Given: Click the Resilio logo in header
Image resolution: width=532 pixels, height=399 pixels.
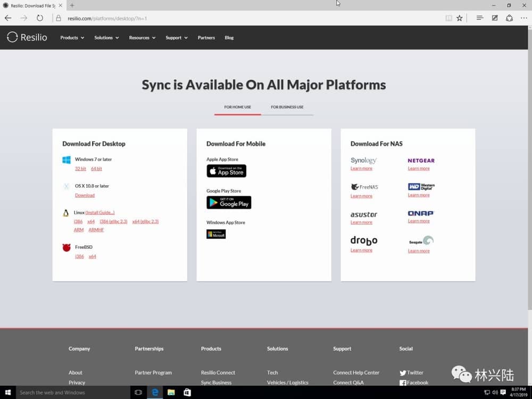Looking at the screenshot, I should [27, 37].
